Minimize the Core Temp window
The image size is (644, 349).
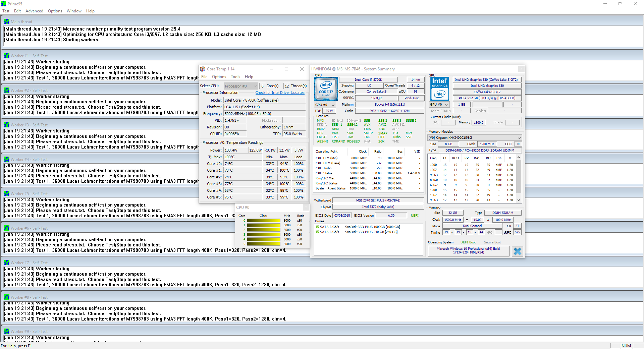pyautogui.click(x=271, y=69)
